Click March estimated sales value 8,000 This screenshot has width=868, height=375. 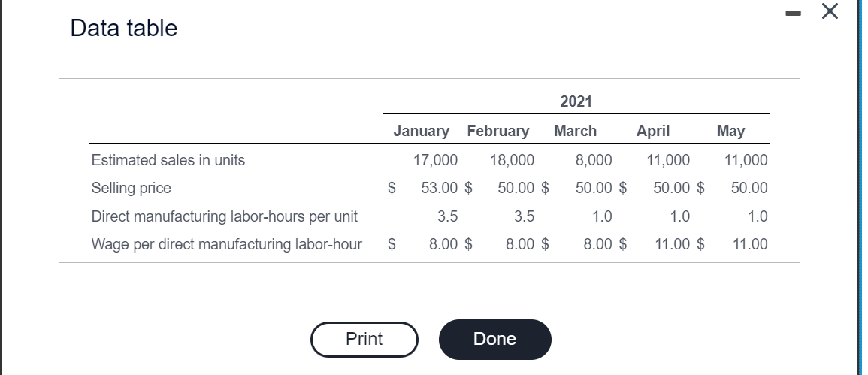pos(594,160)
